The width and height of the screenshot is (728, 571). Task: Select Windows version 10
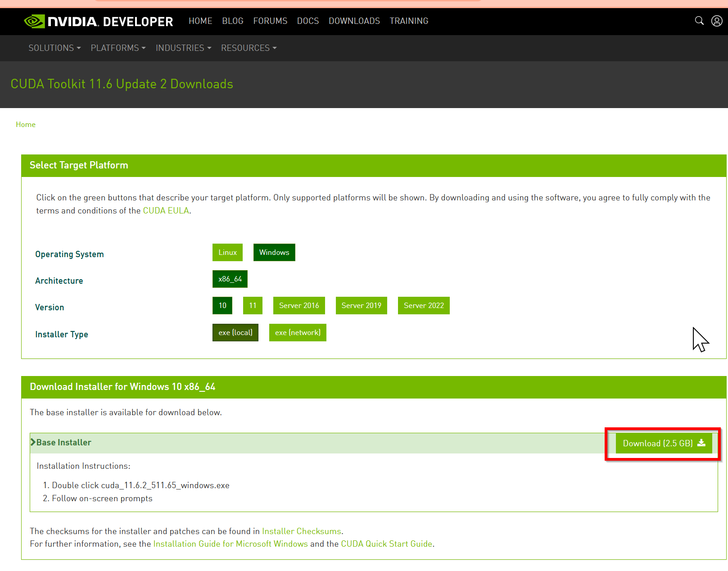click(222, 306)
